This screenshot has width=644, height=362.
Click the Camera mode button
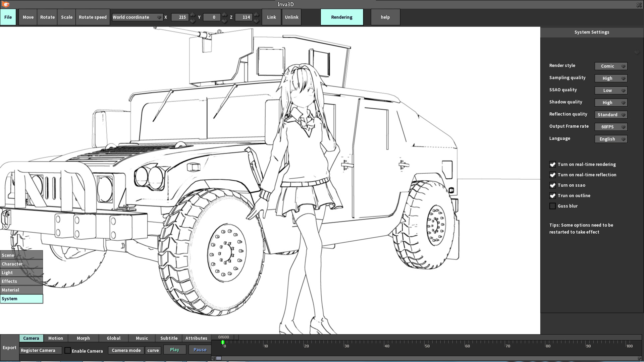[x=126, y=350]
